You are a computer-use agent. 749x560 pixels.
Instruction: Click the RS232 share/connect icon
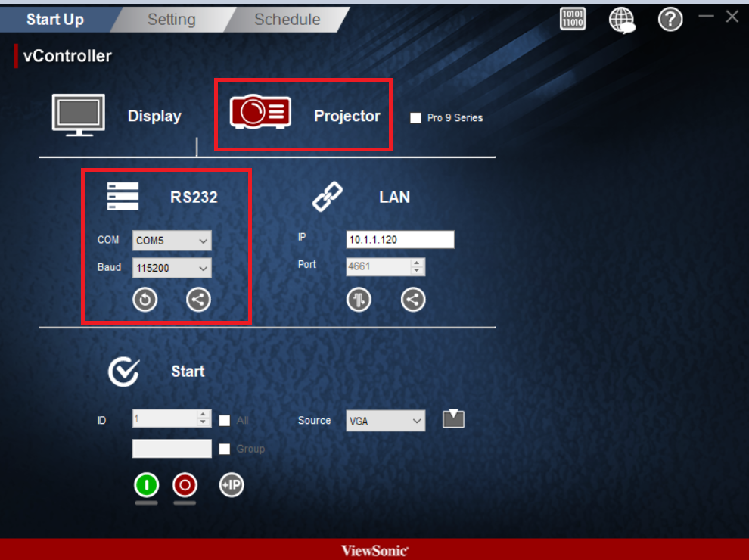point(198,300)
